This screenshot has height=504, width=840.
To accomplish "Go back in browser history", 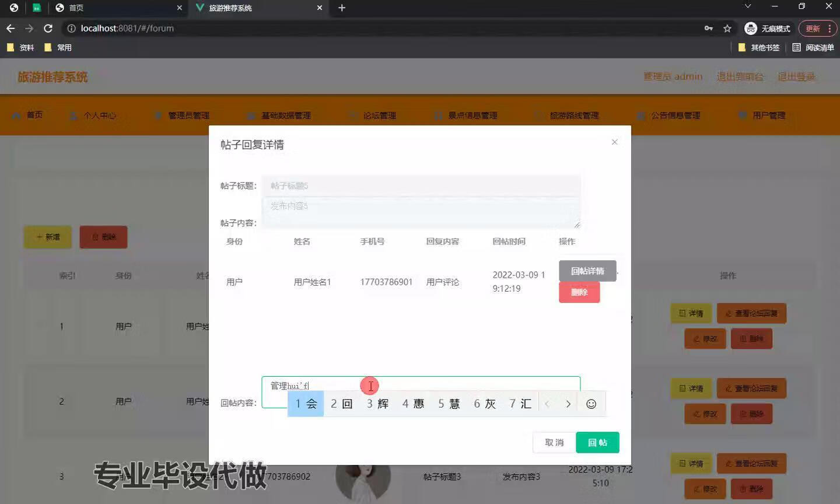I will (x=10, y=28).
